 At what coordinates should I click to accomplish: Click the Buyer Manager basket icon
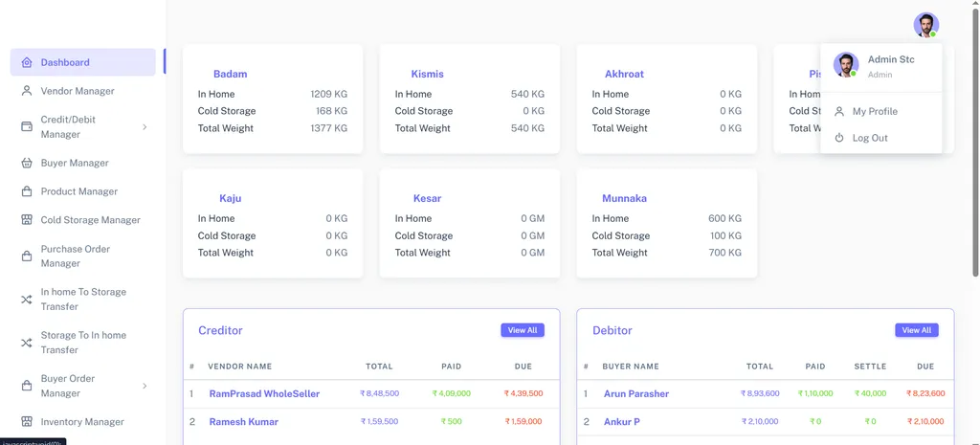coord(26,163)
